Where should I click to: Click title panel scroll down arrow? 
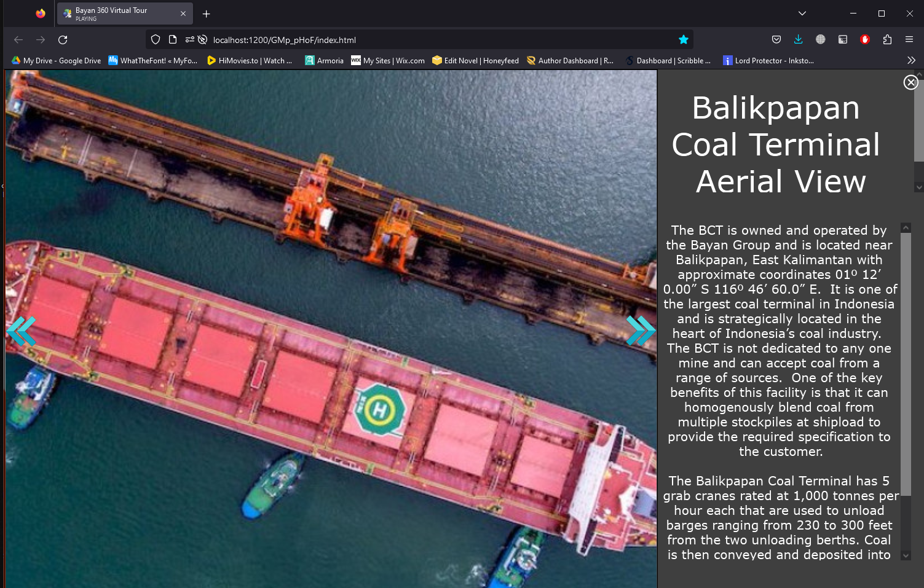pyautogui.click(x=919, y=187)
